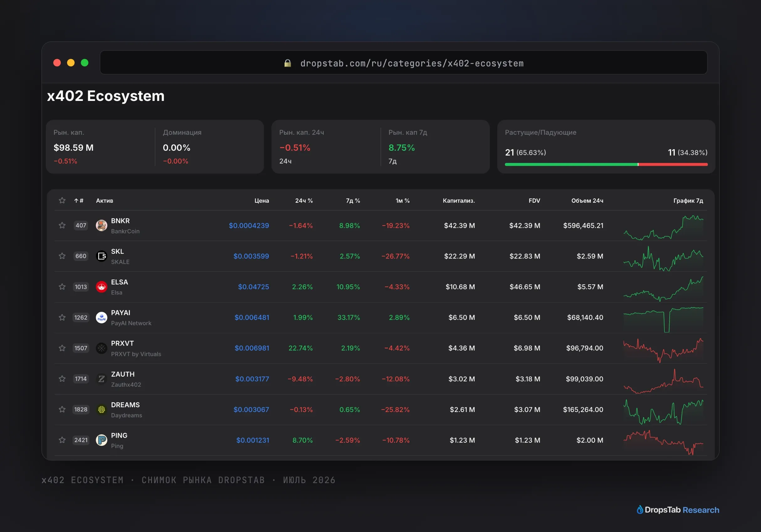761x532 pixels.
Task: Click the PRXVT coin logo
Action: pyautogui.click(x=102, y=348)
